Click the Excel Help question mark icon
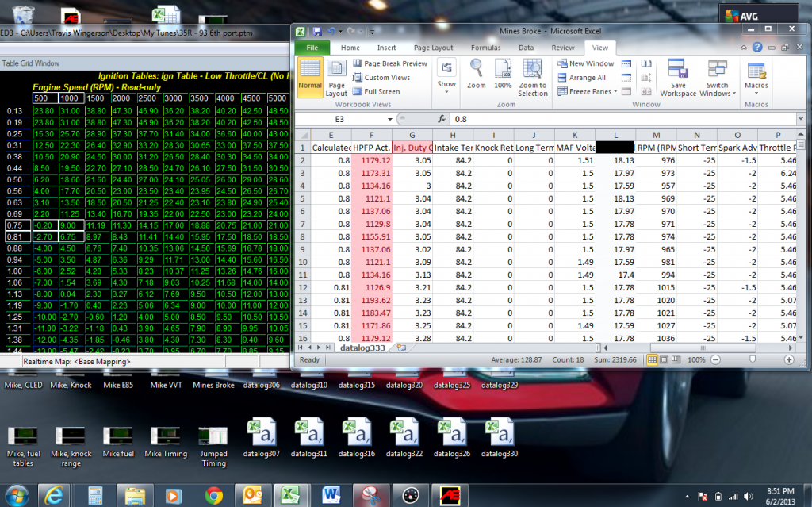Viewport: 812px width, 507px height. (x=758, y=48)
